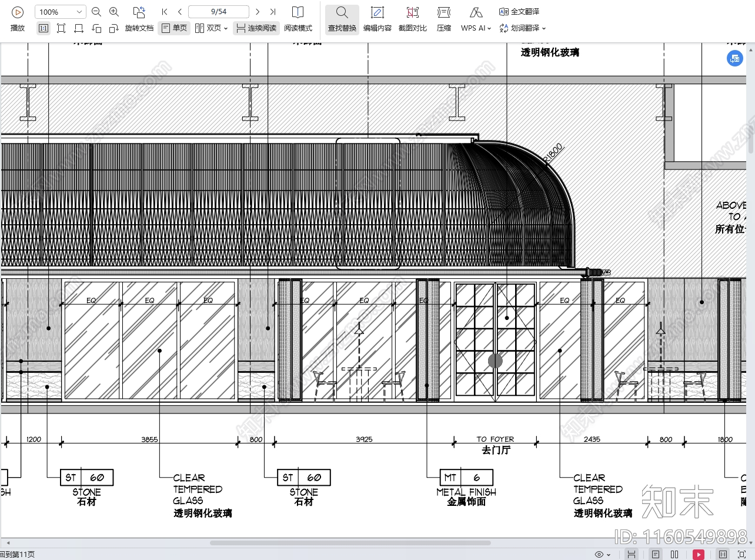Viewport: 755px width, 560px height.
Task: Open Find and Replace (查找替换)
Action: 342,19
